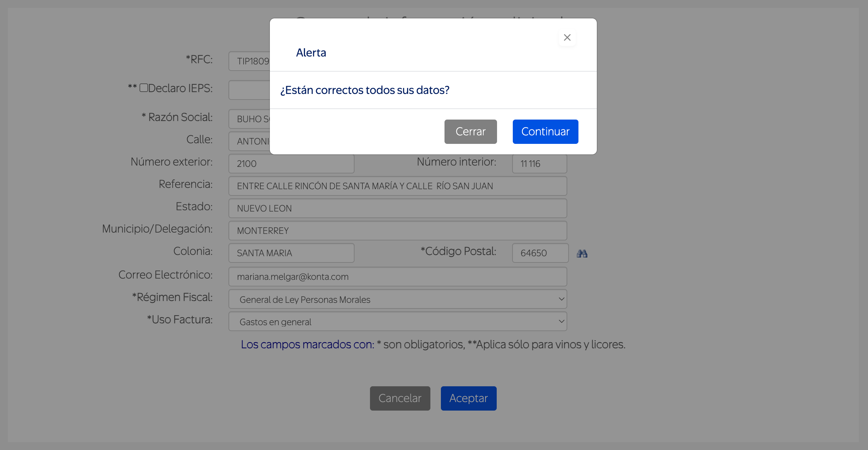Viewport: 868px width, 450px height.
Task: Focus the Referencia text field
Action: pos(397,186)
